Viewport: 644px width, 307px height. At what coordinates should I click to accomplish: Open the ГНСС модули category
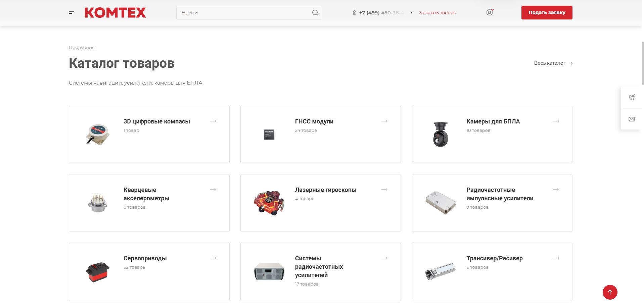[x=314, y=121]
